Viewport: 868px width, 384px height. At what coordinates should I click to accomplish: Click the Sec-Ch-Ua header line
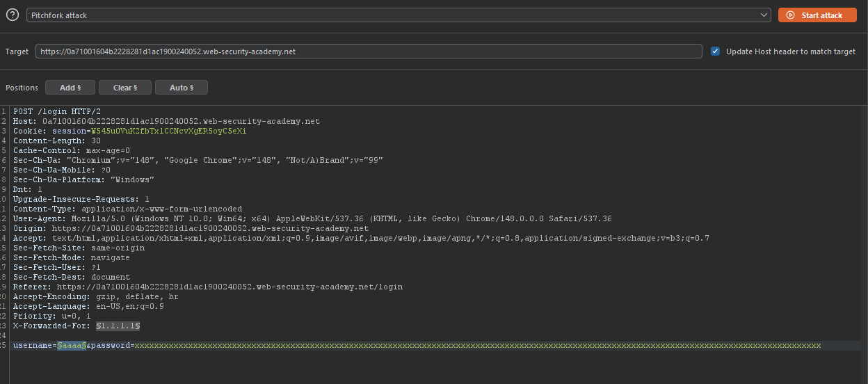[x=198, y=160]
